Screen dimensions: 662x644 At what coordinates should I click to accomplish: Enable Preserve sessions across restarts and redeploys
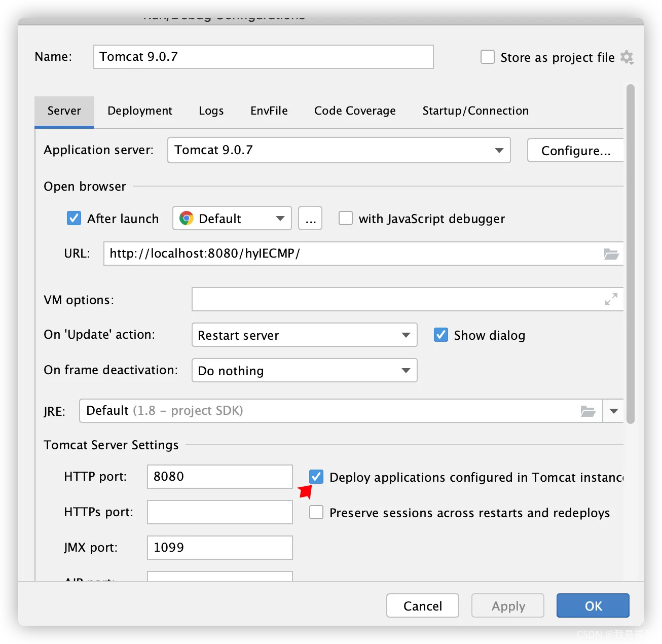[x=316, y=512]
